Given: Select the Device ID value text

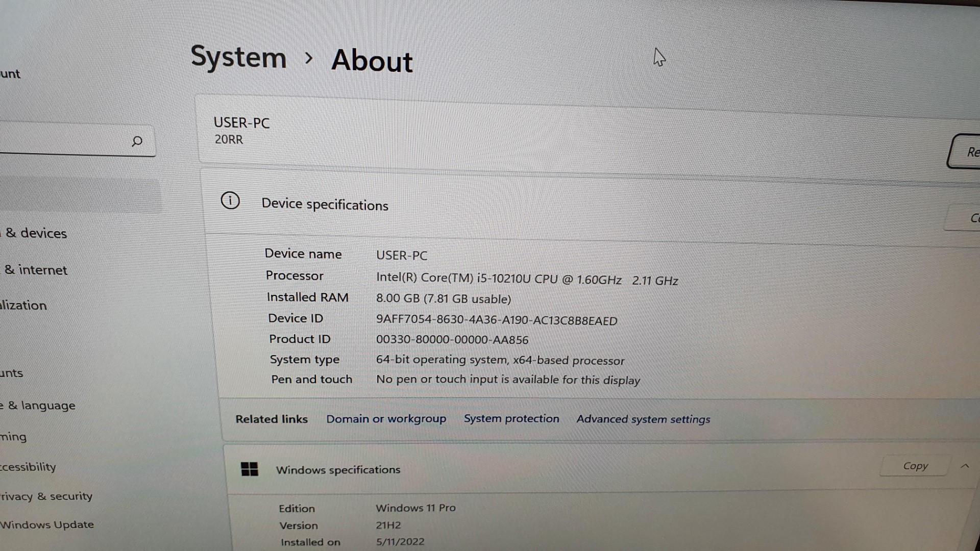Looking at the screenshot, I should [x=497, y=320].
